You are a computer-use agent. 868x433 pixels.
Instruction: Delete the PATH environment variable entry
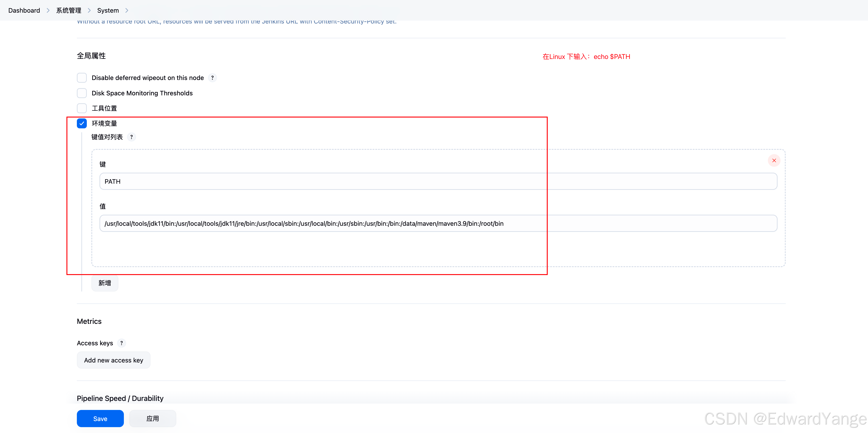coord(774,160)
